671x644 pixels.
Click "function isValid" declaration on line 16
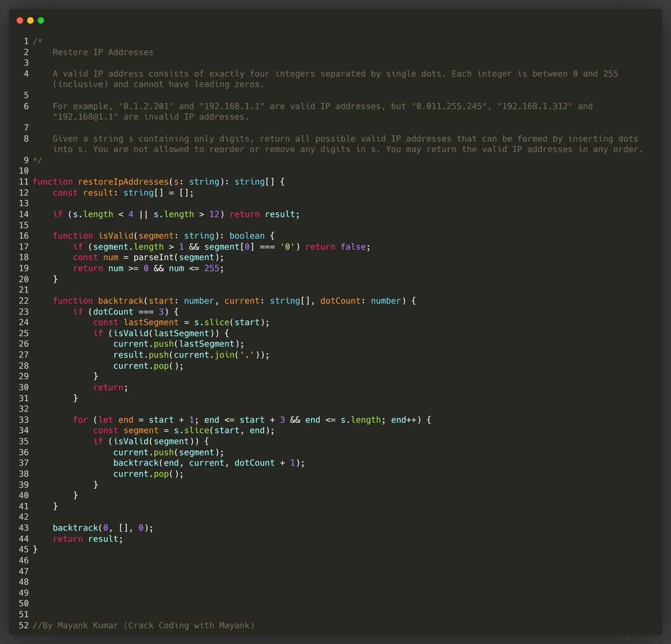[x=163, y=236]
